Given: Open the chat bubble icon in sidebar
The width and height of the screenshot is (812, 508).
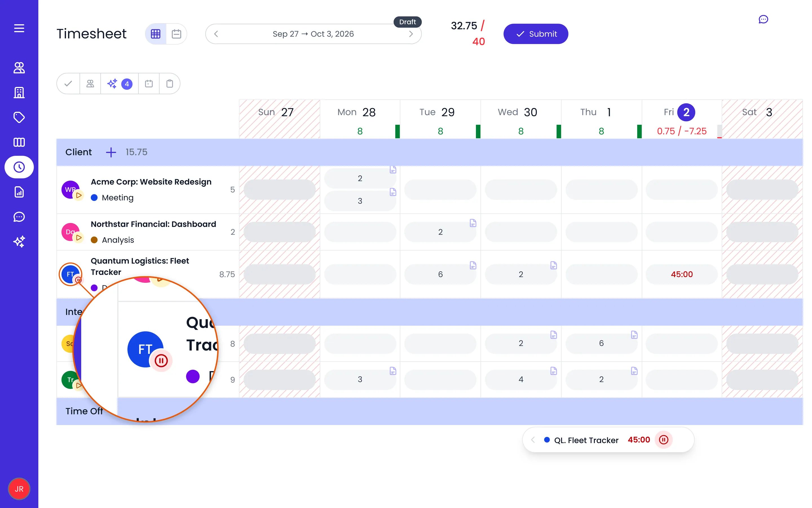Looking at the screenshot, I should pyautogui.click(x=19, y=217).
